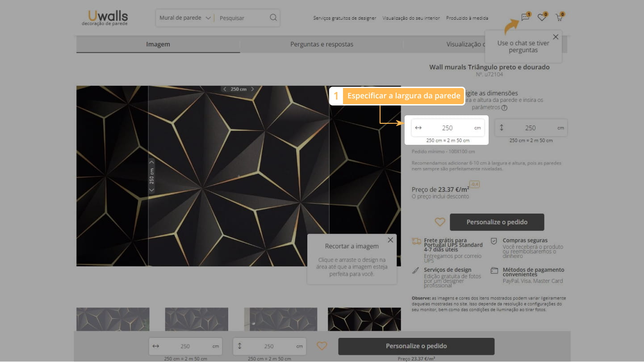Click left arrow of width ruler on image
Image resolution: width=644 pixels, height=362 pixels.
225,89
